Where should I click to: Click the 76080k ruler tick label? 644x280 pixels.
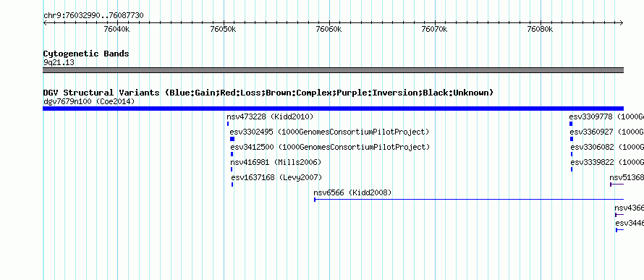point(540,30)
